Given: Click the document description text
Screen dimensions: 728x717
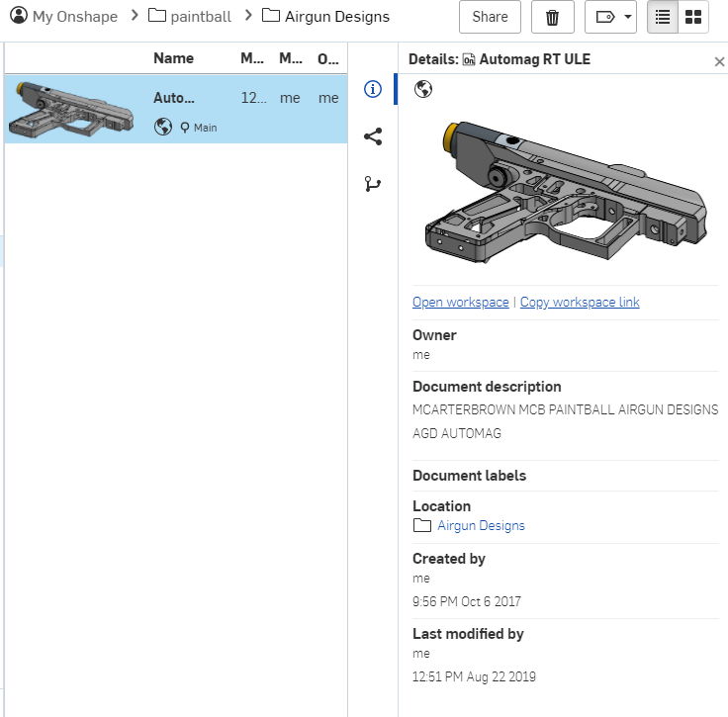Looking at the screenshot, I should point(566,421).
